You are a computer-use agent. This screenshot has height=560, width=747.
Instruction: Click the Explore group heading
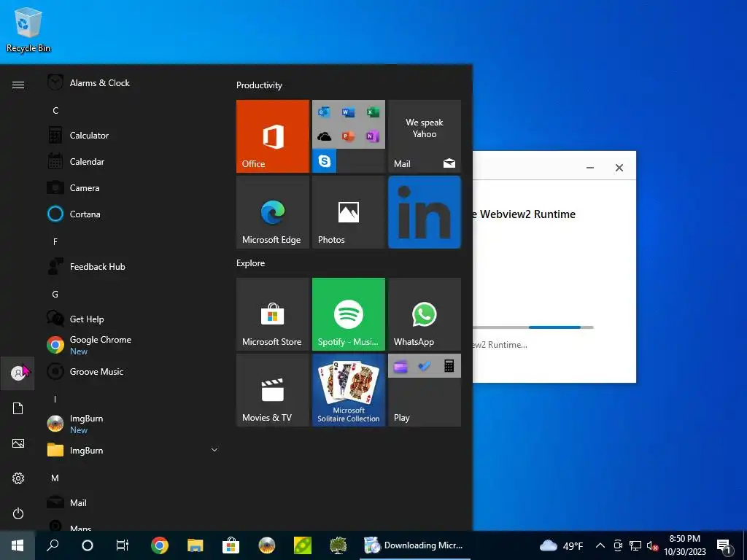pyautogui.click(x=251, y=263)
